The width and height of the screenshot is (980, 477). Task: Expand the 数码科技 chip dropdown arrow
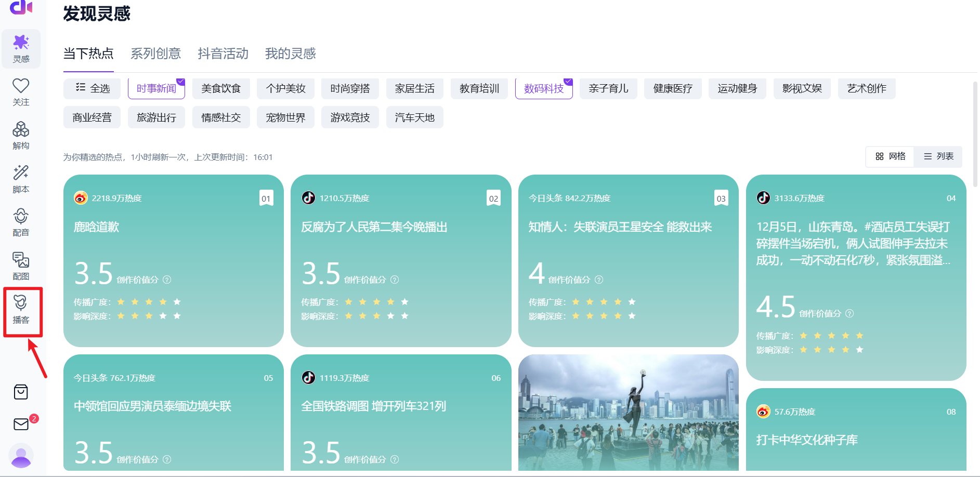click(567, 81)
